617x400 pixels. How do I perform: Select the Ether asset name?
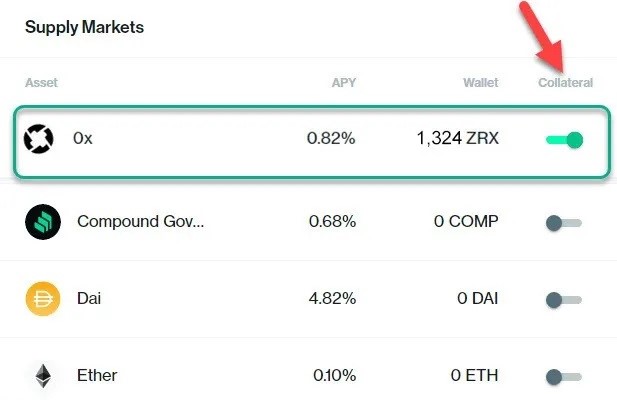pyautogui.click(x=97, y=375)
